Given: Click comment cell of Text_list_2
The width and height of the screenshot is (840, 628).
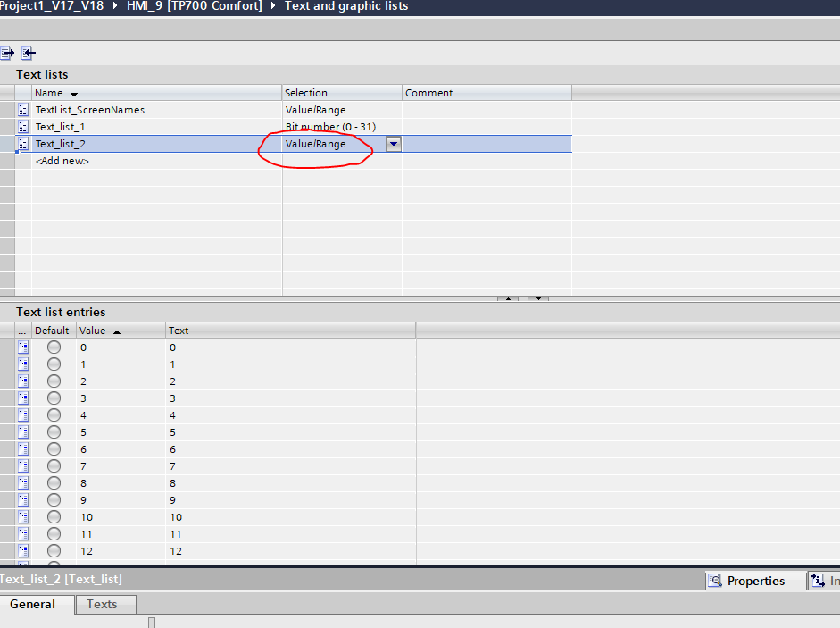Looking at the screenshot, I should (x=487, y=144).
